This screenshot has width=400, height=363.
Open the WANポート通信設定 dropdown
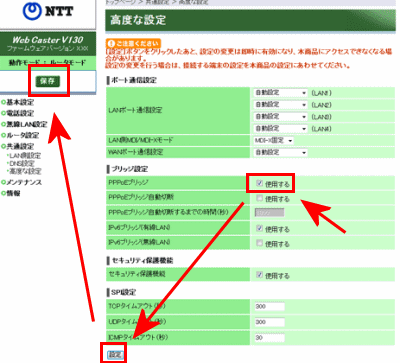pos(280,153)
